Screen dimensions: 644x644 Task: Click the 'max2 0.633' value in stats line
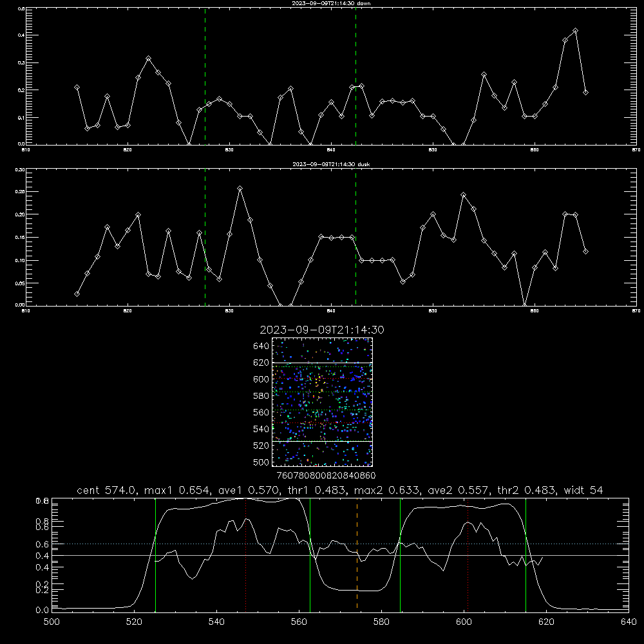pos(386,490)
